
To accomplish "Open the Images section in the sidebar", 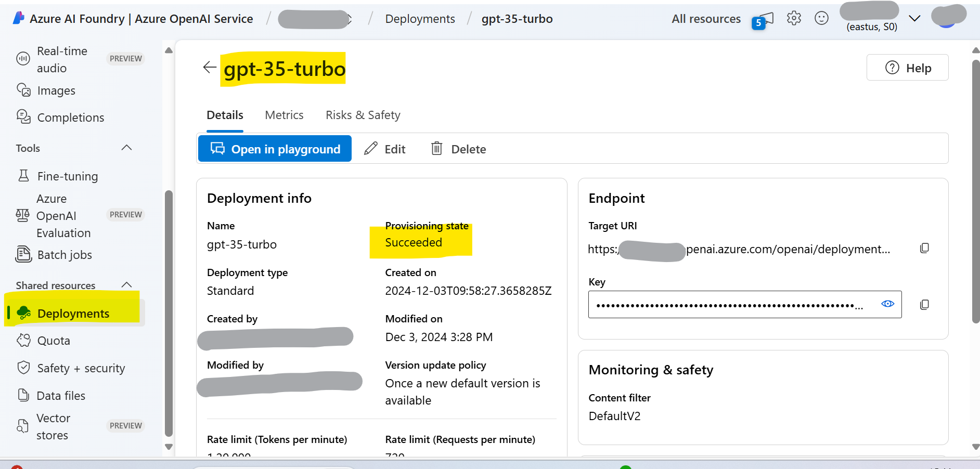I will (x=56, y=90).
